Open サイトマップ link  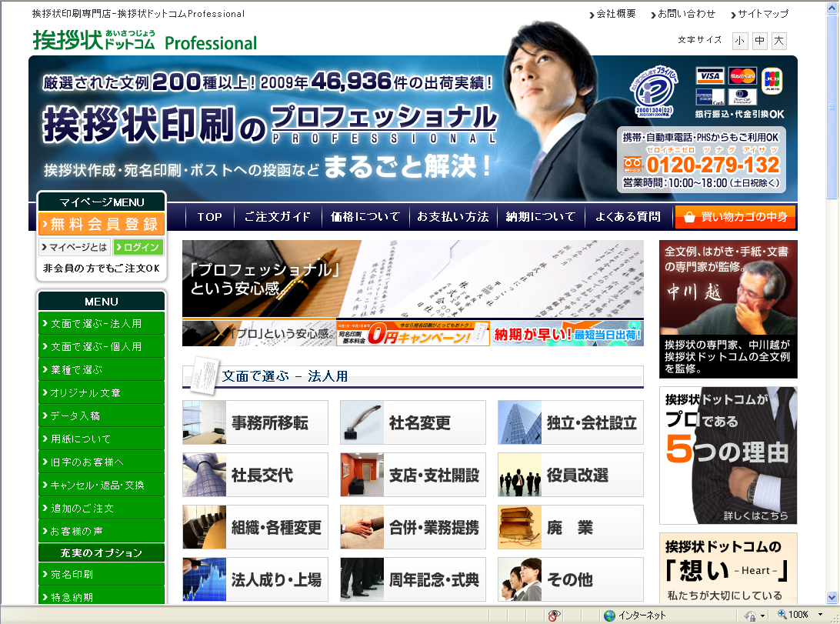(760, 14)
